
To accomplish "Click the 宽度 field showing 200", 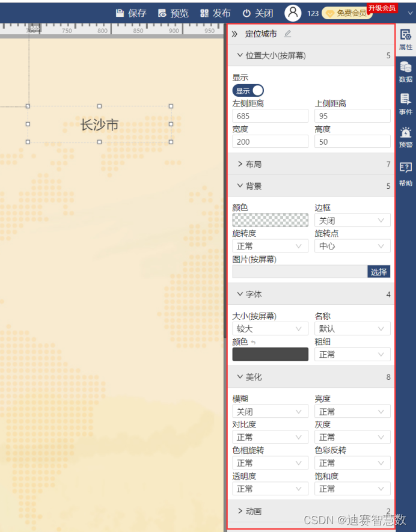I will coord(271,141).
